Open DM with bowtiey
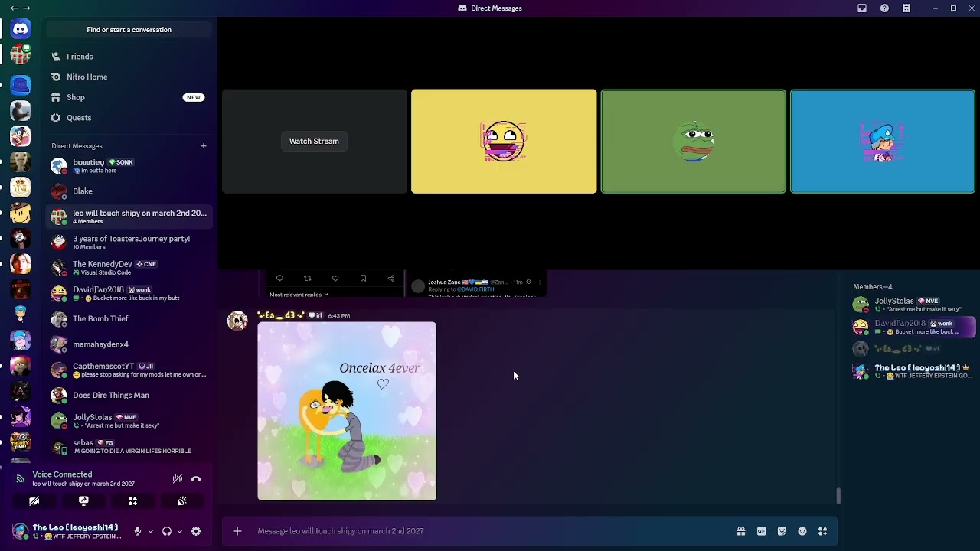 click(129, 166)
